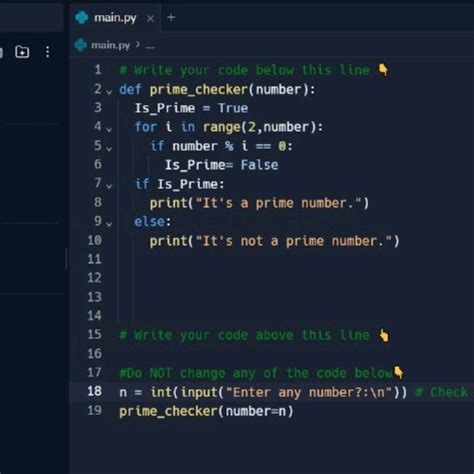Click the Python icon on main.py tab
Image resolution: width=474 pixels, height=474 pixels.
[82, 17]
